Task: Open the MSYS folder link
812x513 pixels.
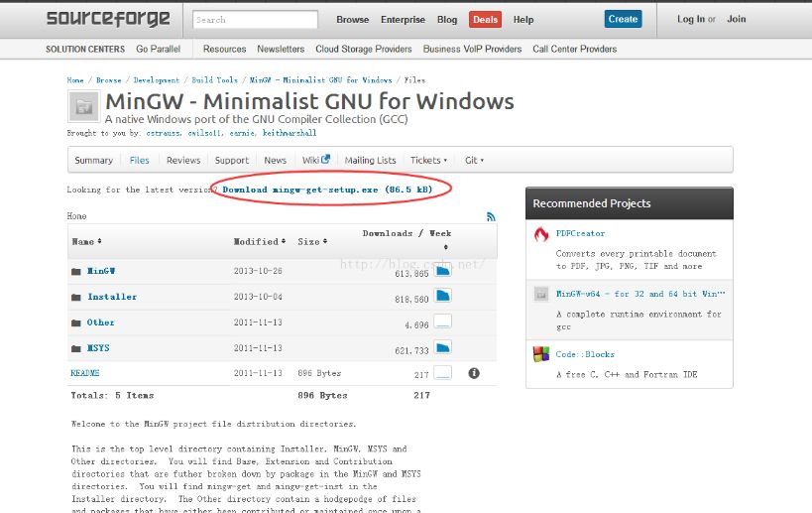Action: click(98, 348)
